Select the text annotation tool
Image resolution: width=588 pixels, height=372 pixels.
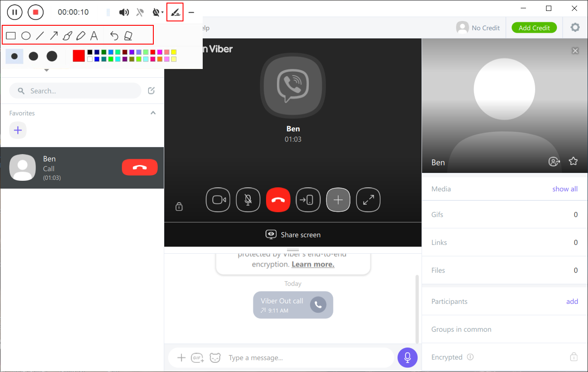[x=94, y=36]
